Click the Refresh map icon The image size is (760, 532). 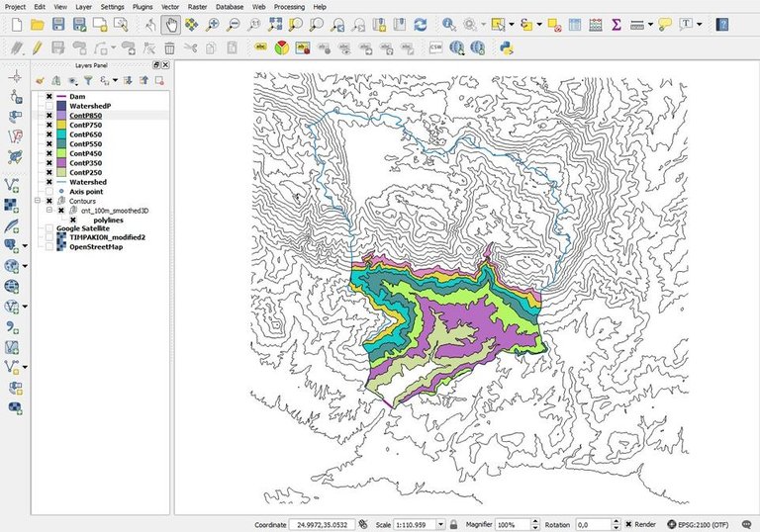pyautogui.click(x=422, y=24)
